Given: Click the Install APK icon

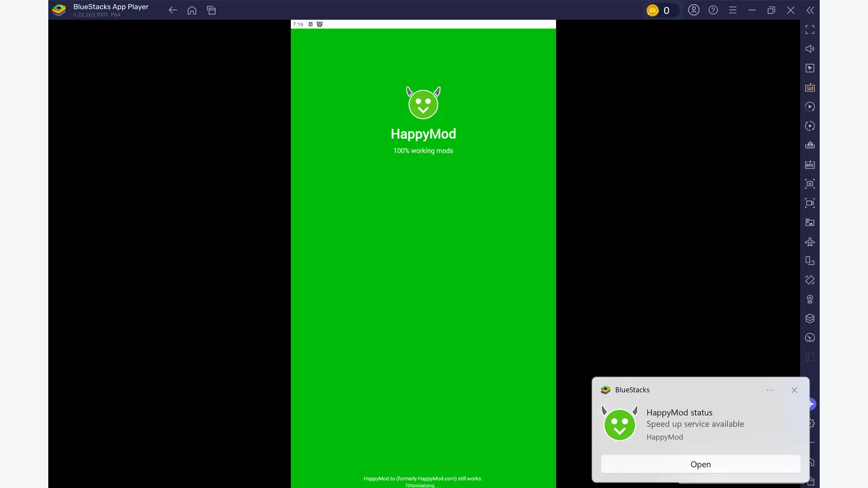Looking at the screenshot, I should point(810,165).
